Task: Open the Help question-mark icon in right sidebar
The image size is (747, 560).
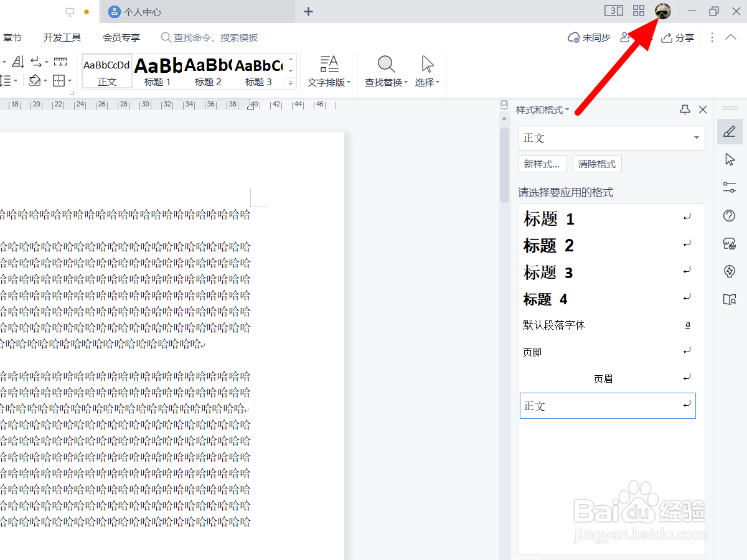Action: click(730, 216)
